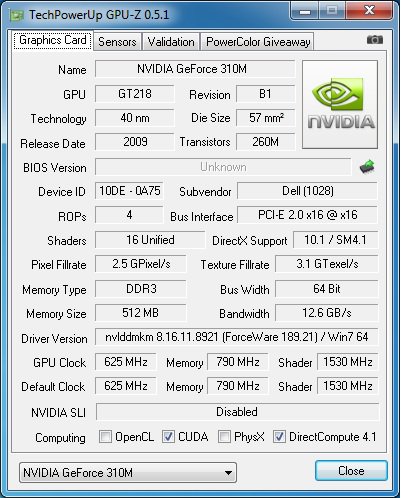The width and height of the screenshot is (401, 498).
Task: Click the Texture Fillrate label
Action: pyautogui.click(x=235, y=265)
